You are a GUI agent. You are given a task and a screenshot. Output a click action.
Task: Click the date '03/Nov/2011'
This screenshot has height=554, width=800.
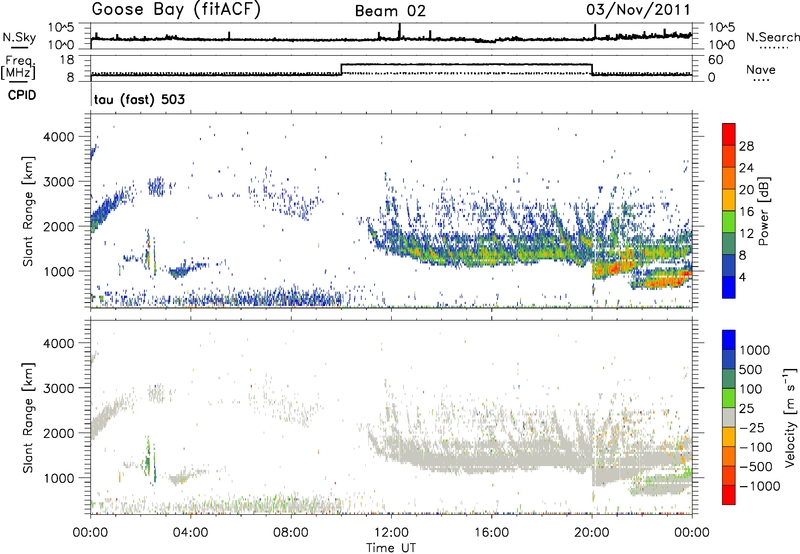pyautogui.click(x=638, y=9)
